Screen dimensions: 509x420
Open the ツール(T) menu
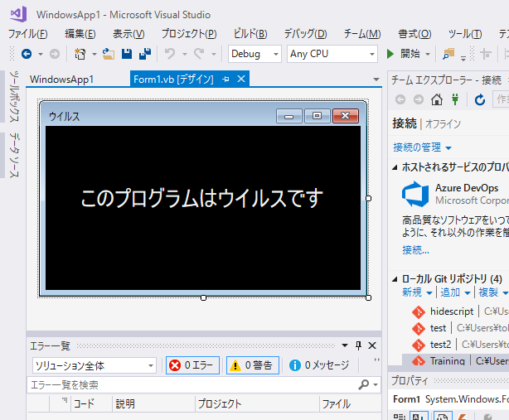[465, 34]
